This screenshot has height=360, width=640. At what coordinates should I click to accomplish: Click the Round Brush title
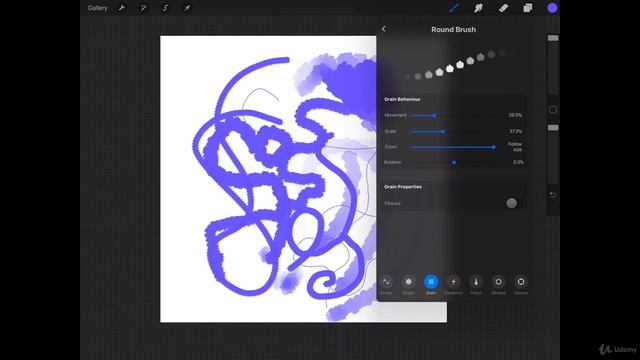click(x=453, y=29)
